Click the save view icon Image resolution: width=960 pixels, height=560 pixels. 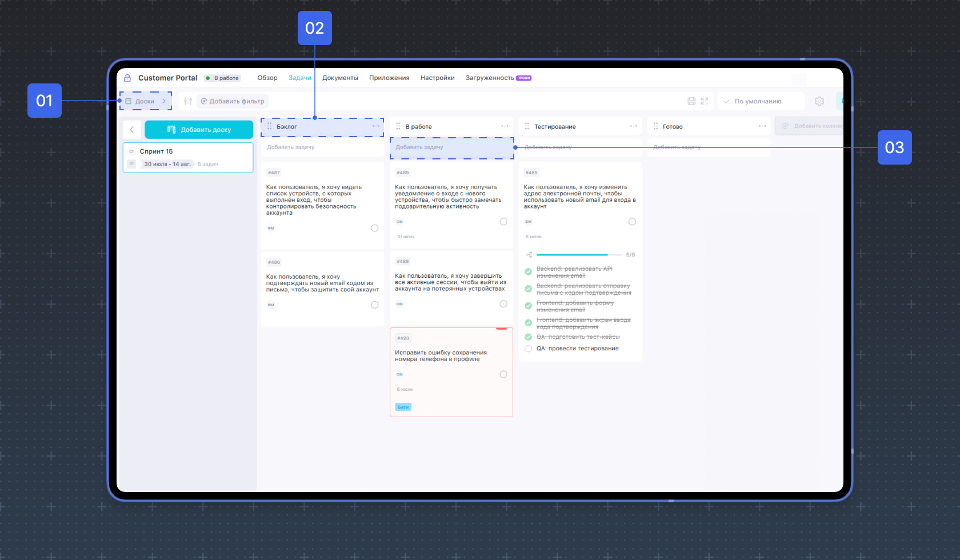[691, 101]
